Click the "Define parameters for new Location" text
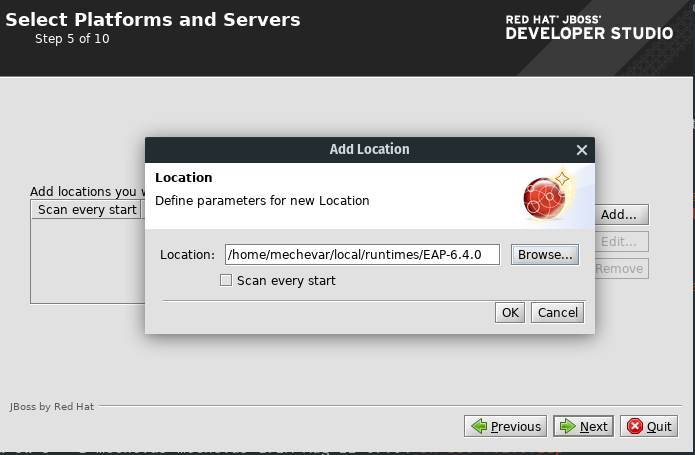This screenshot has height=455, width=695. (x=262, y=201)
